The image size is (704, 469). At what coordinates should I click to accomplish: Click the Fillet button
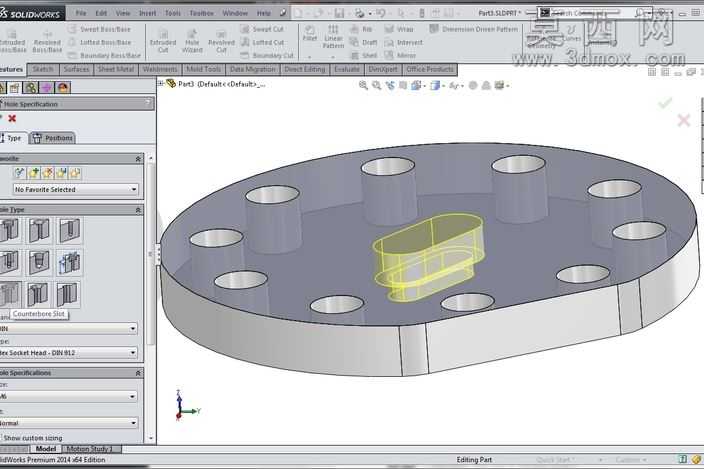click(x=310, y=33)
